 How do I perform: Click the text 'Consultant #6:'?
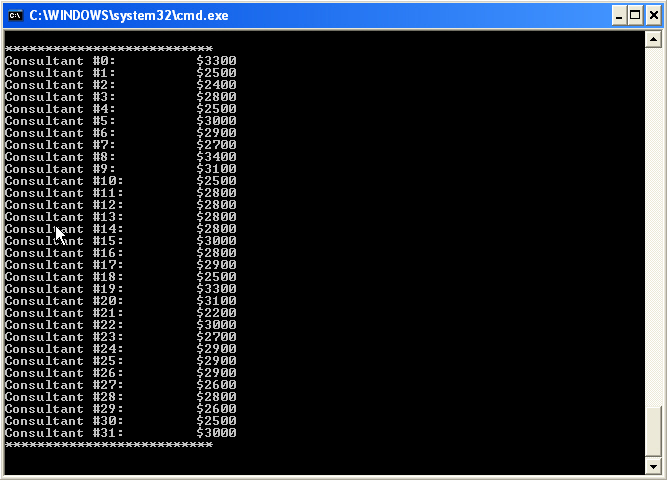tap(60, 133)
